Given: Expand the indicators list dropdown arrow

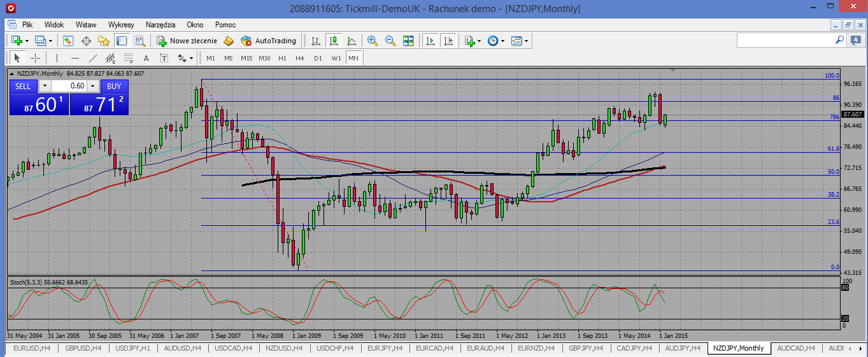Looking at the screenshot, I should [479, 41].
